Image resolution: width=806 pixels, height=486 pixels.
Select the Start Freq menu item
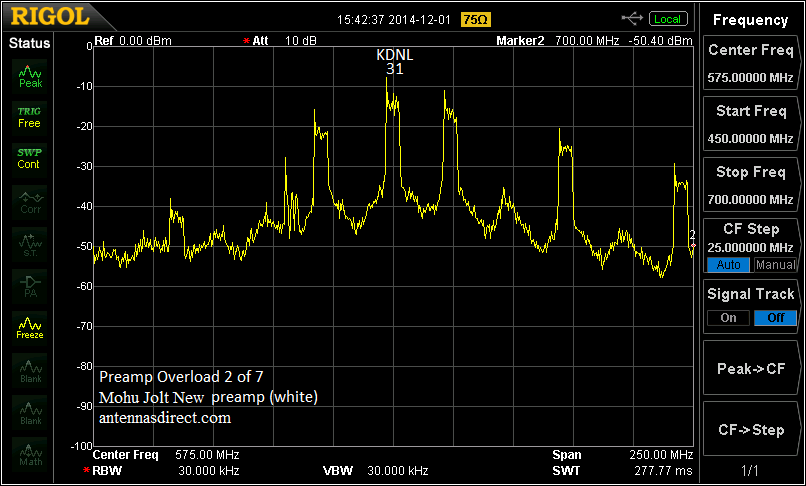750,124
